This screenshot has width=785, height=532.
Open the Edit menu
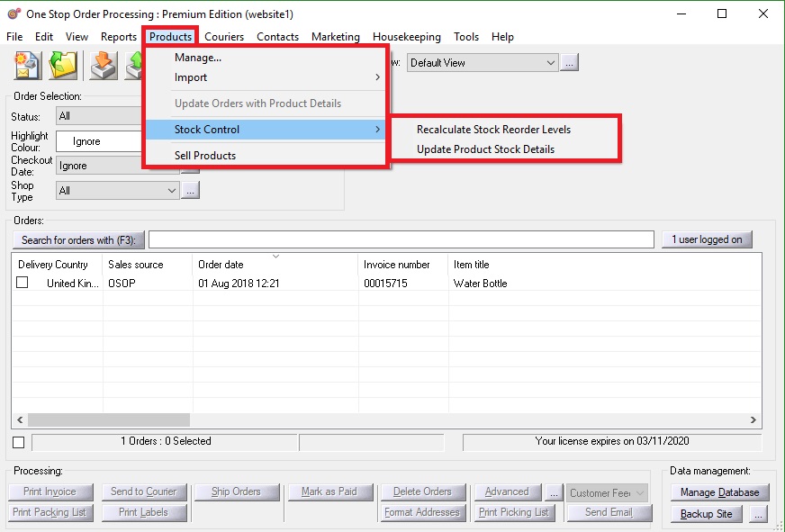[x=44, y=37]
